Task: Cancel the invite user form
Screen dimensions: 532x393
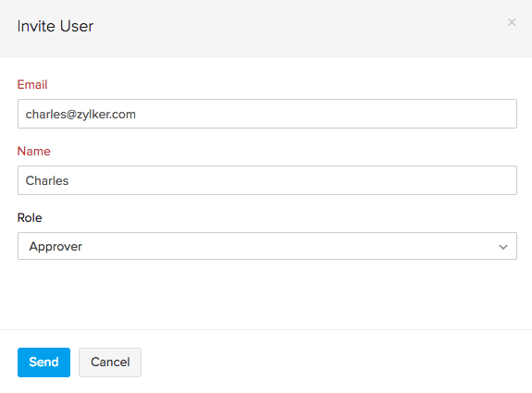Action: (x=110, y=362)
